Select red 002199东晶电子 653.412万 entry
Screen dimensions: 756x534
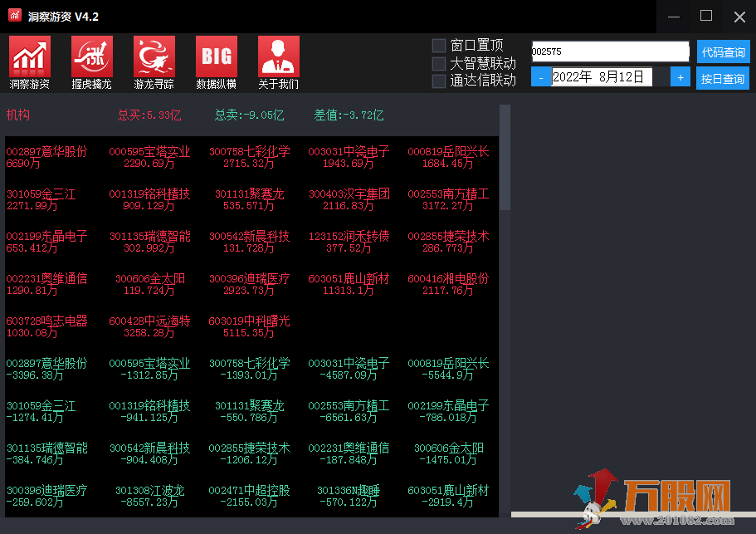click(46, 243)
